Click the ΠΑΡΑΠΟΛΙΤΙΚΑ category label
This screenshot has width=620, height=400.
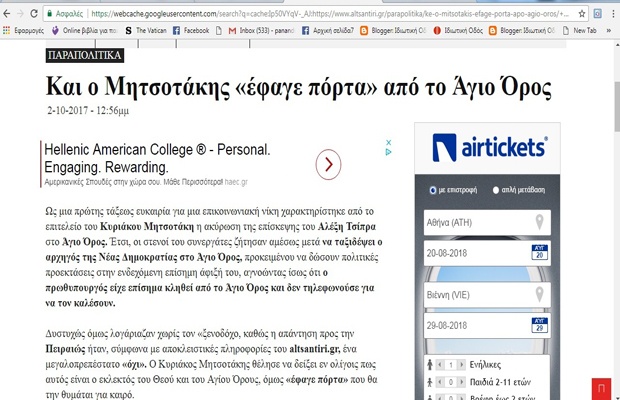85,55
